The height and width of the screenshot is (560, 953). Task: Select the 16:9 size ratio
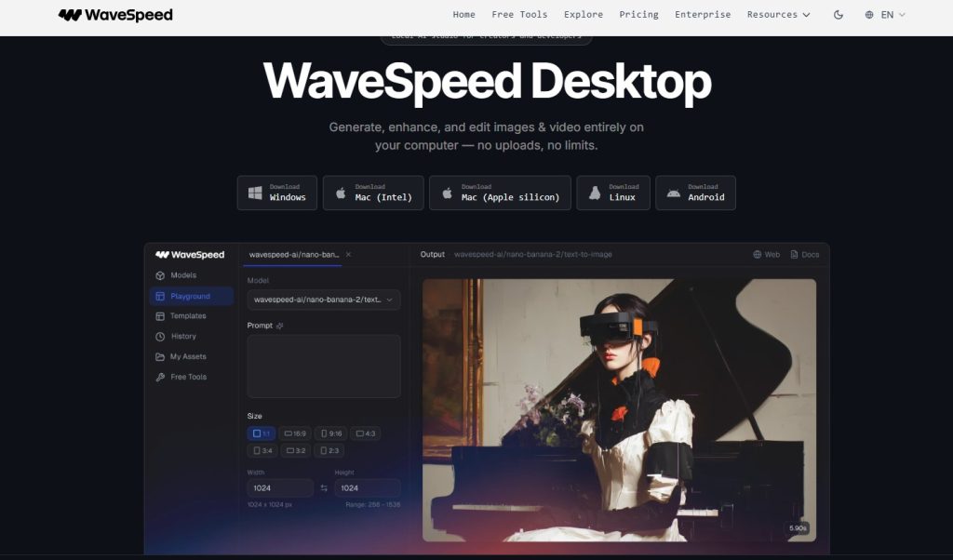pos(295,433)
